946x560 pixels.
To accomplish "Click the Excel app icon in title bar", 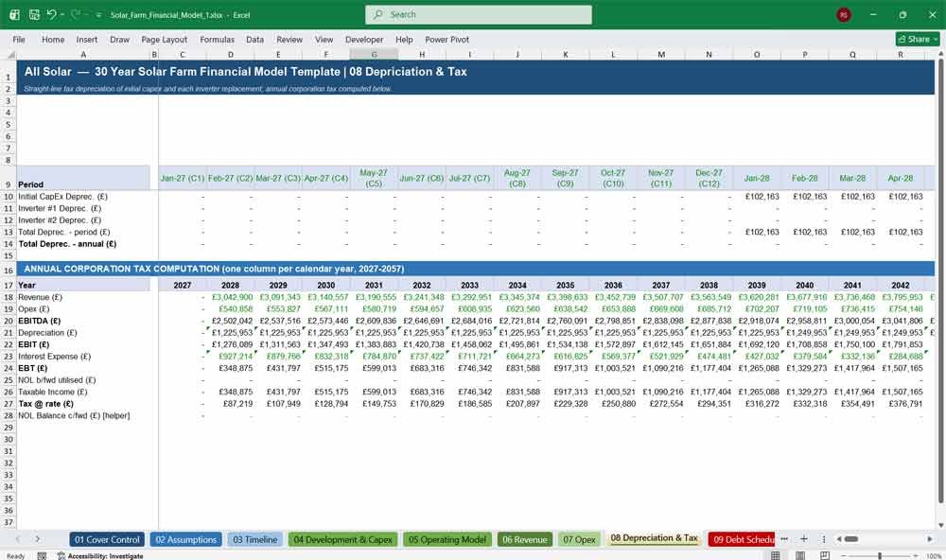I will tap(14, 14).
